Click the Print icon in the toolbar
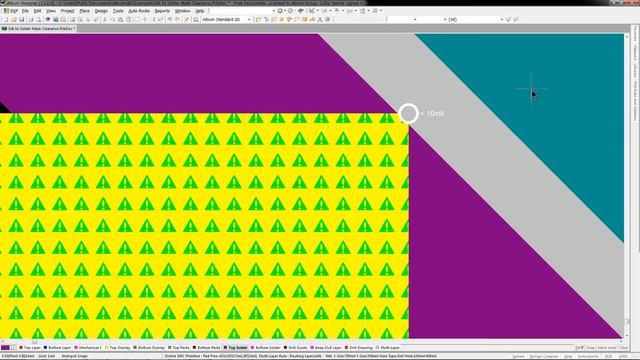This screenshot has width=640, height=360. (31, 20)
